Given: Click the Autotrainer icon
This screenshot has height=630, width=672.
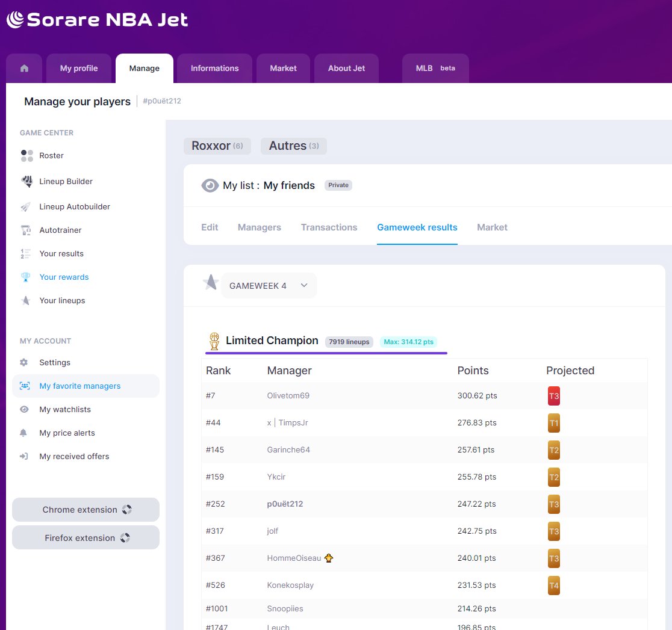Looking at the screenshot, I should click(26, 230).
